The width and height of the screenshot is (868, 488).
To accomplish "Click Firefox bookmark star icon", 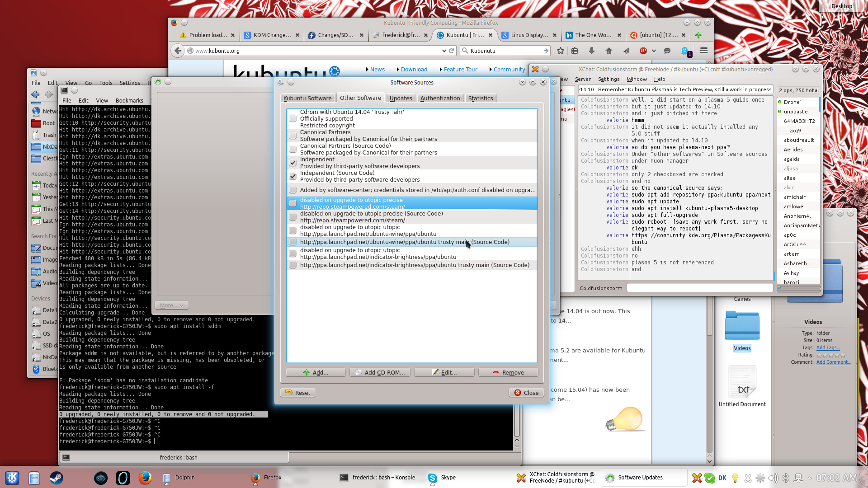I will [x=561, y=51].
